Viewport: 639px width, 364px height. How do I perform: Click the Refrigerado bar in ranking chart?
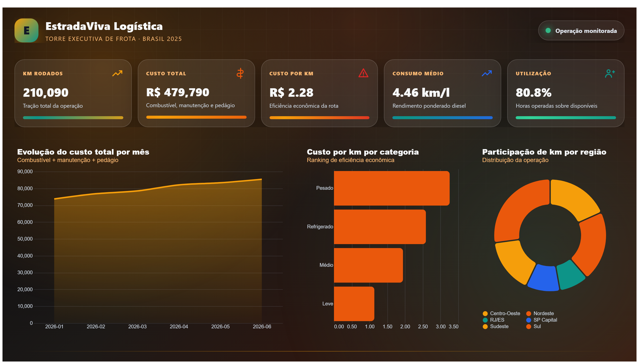(x=380, y=227)
